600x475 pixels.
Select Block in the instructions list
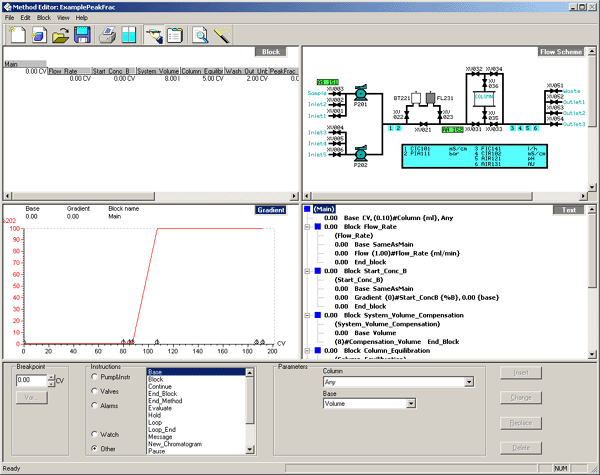tap(156, 379)
